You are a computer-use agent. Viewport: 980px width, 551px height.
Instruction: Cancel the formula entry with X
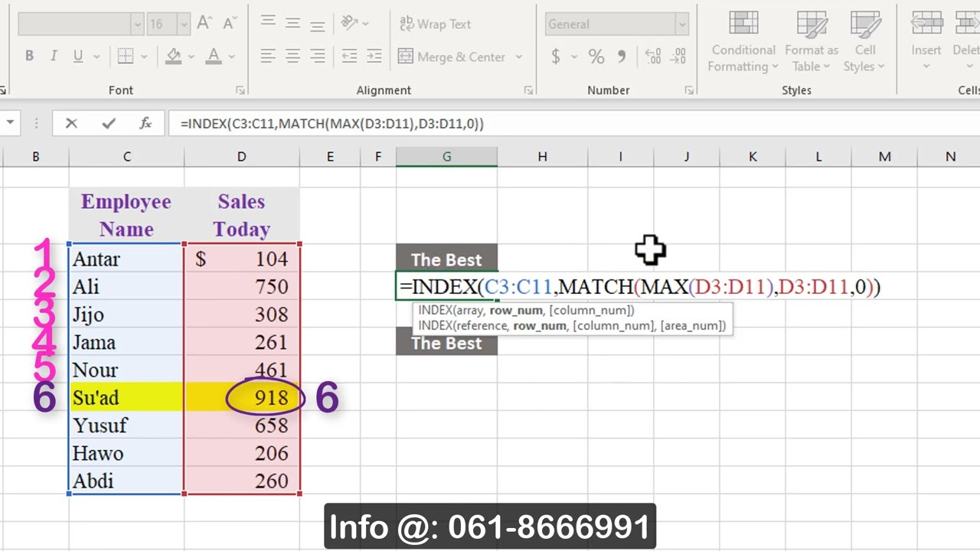coord(71,123)
